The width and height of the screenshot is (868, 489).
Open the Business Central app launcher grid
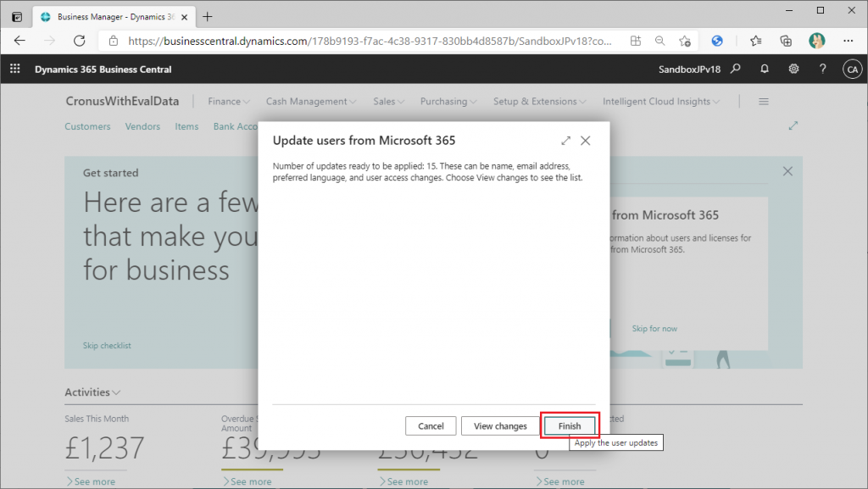(x=15, y=69)
